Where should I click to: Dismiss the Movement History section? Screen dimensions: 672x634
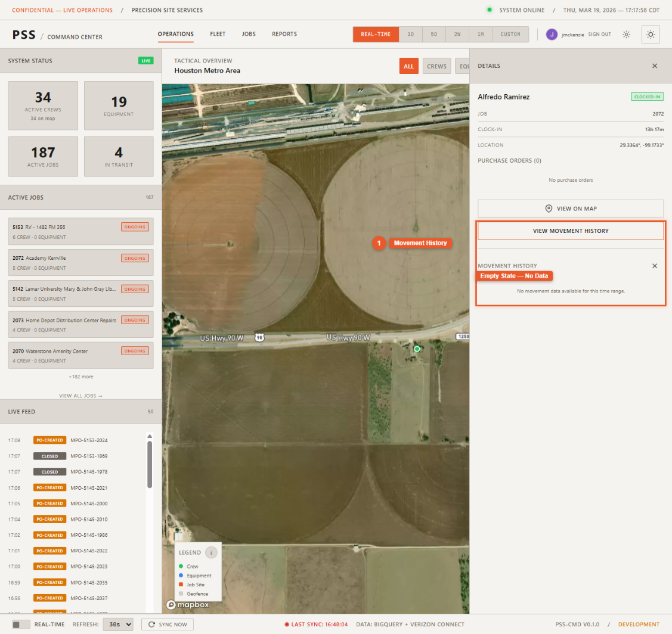coord(654,266)
